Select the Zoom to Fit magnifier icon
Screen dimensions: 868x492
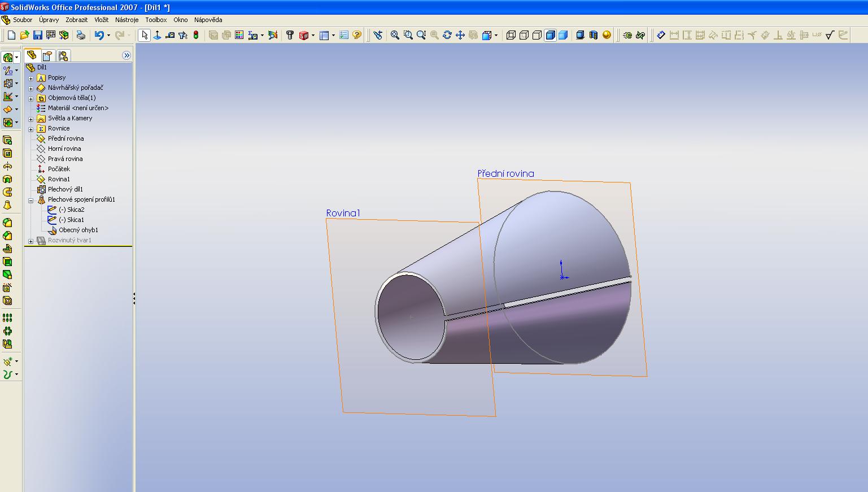click(395, 35)
